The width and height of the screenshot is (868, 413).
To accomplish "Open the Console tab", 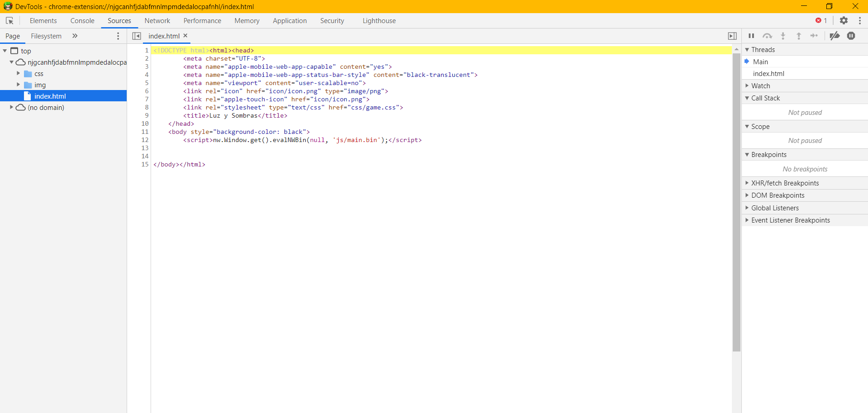I will [82, 21].
